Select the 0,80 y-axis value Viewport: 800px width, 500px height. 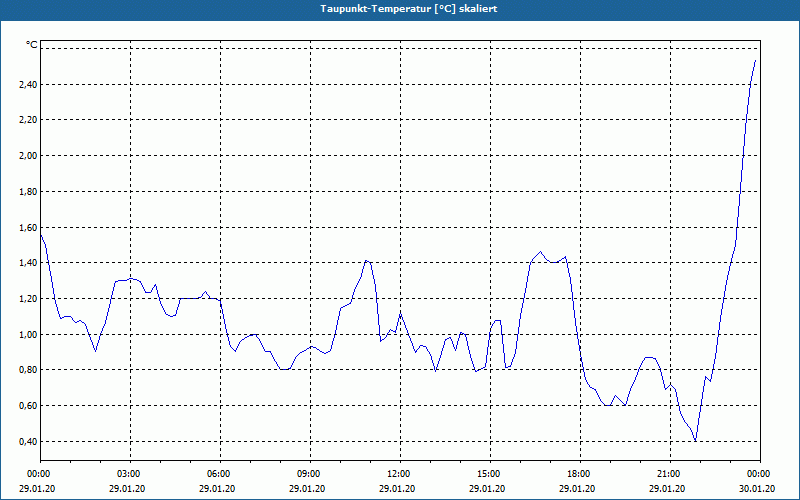[x=28, y=370]
